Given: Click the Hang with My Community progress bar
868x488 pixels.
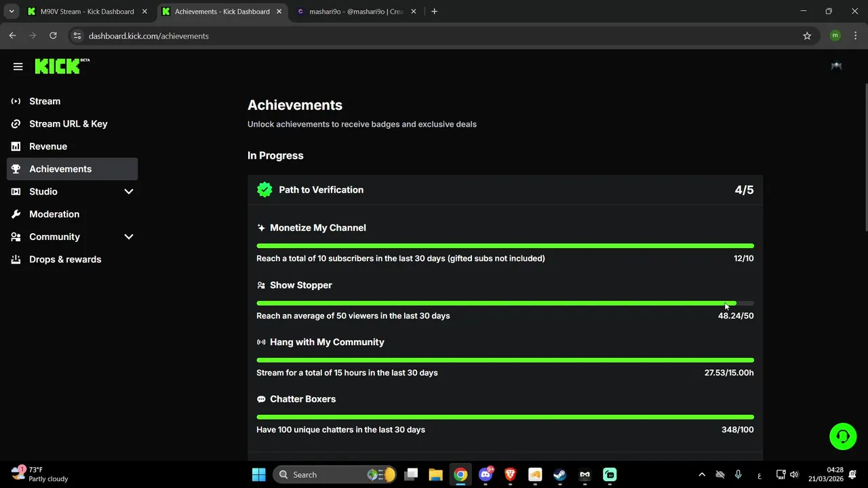Looking at the screenshot, I should (x=505, y=360).
